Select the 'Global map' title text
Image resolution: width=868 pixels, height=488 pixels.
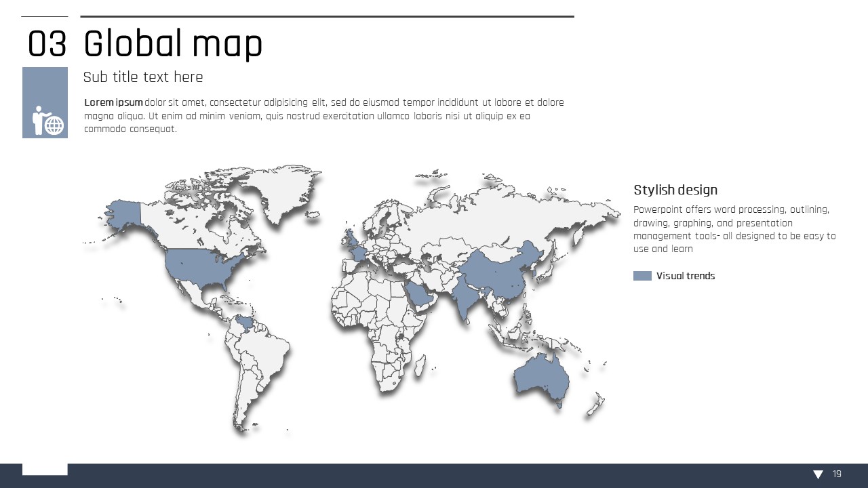coord(173,45)
